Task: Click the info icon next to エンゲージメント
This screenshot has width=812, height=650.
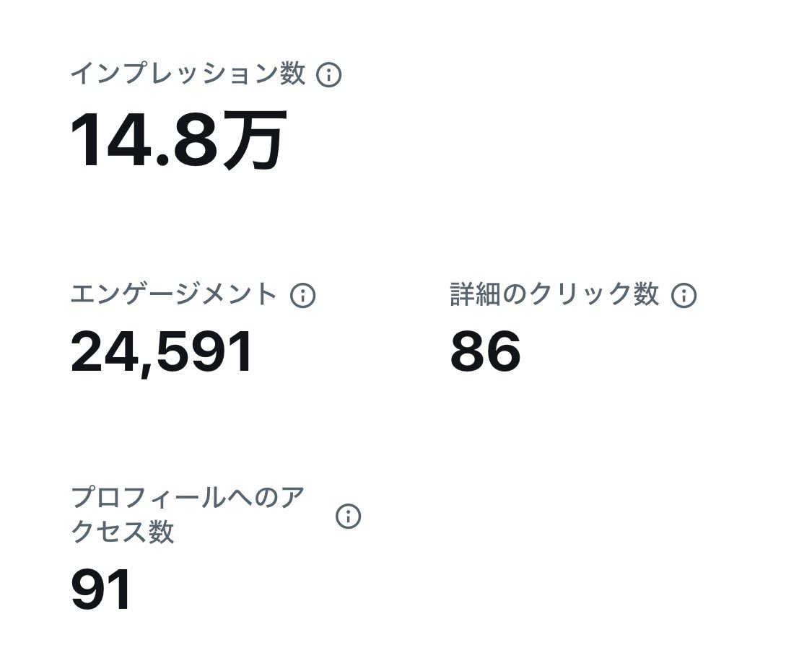Action: coord(303,296)
